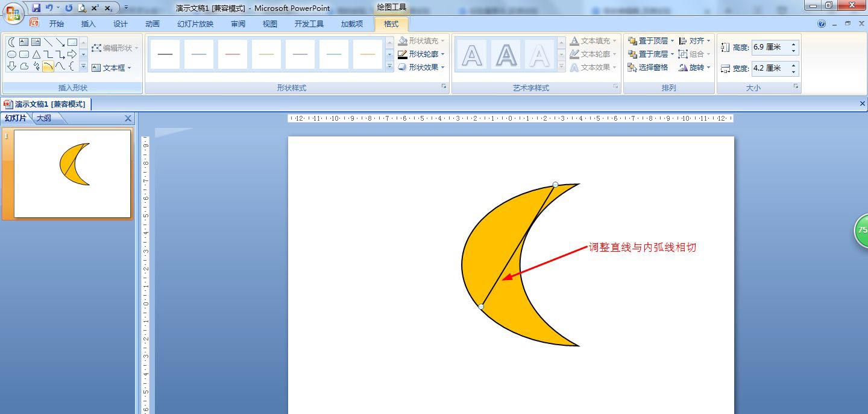Image resolution: width=868 pixels, height=414 pixels.
Task: Apply the first shape style swatch
Action: click(166, 54)
